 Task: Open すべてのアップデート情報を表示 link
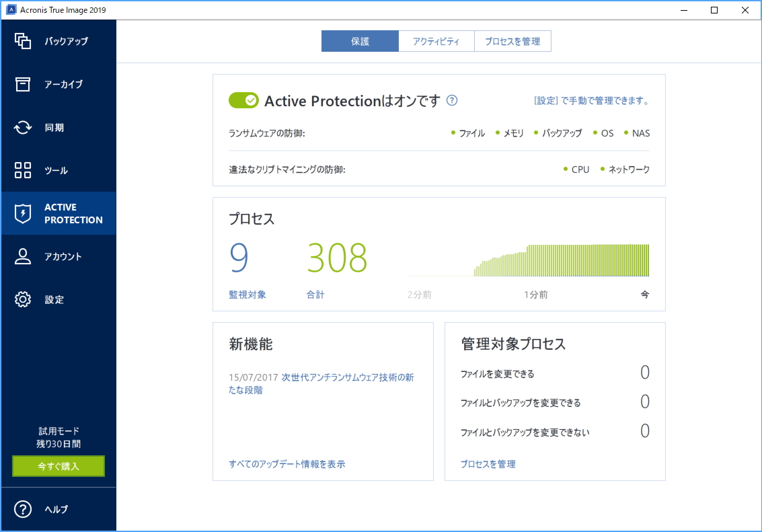[x=286, y=463]
